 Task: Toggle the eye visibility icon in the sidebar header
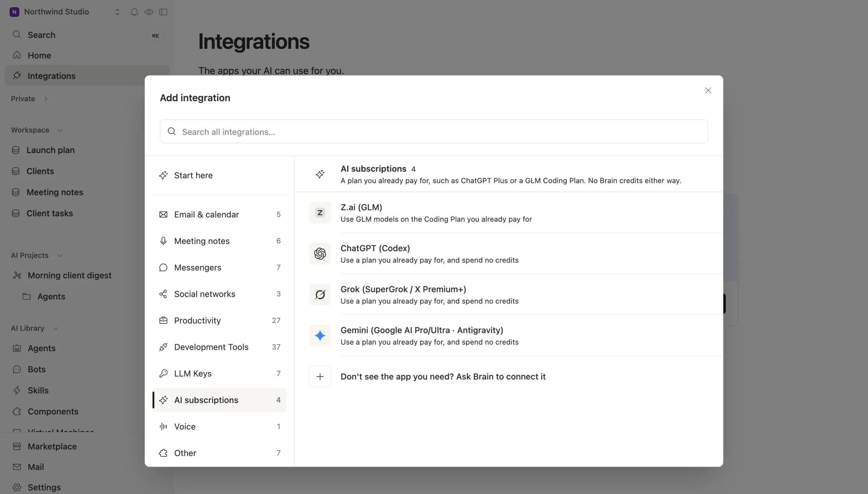pos(149,12)
